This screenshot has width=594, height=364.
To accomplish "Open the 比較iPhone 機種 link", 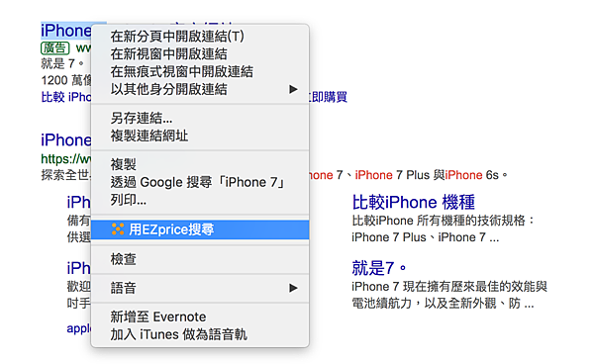I will point(413,202).
